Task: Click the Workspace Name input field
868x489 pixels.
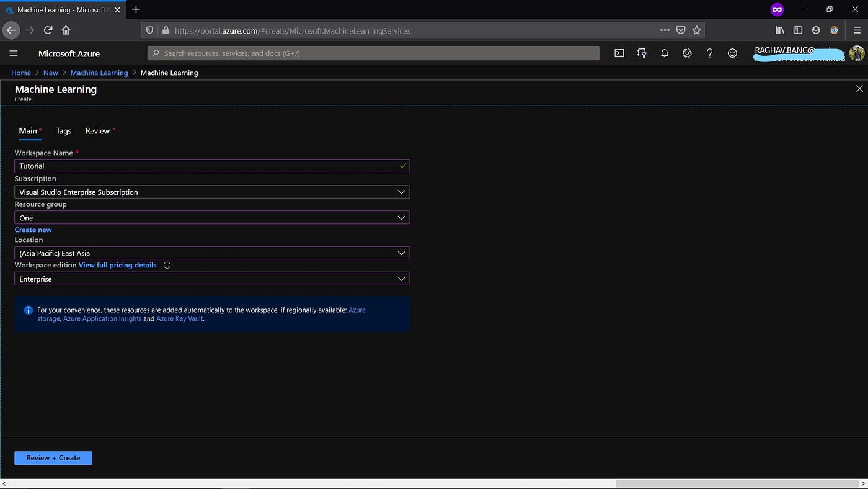Action: 212,166
